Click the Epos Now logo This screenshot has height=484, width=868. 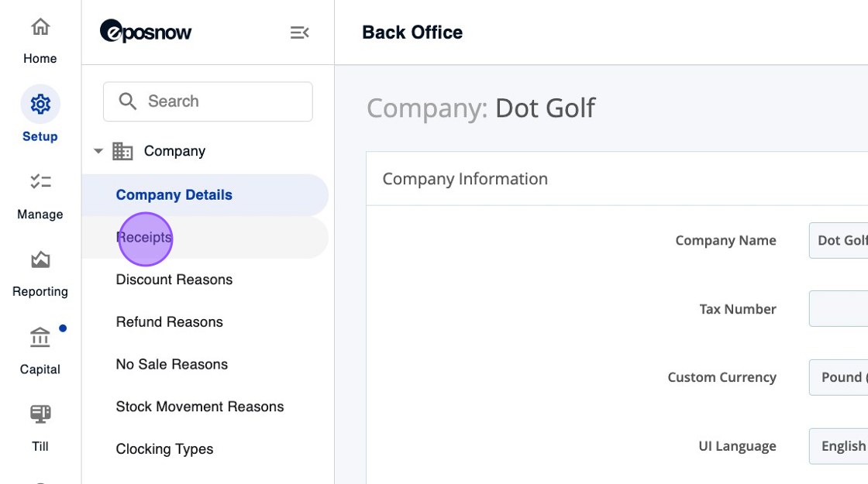(146, 32)
